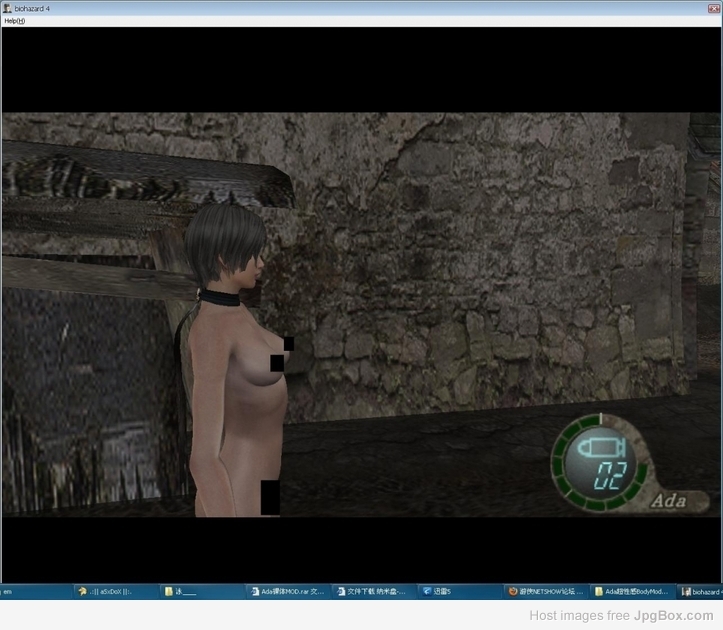Viewport: 723px width, 630px height.
Task: Click the aSxDoX taskbar icon
Action: (83, 591)
